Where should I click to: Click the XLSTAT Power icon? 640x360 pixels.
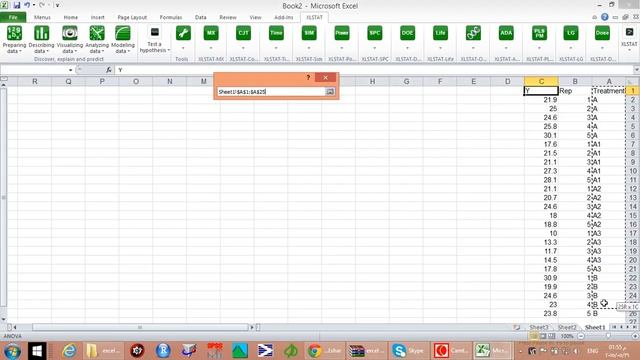click(342, 33)
